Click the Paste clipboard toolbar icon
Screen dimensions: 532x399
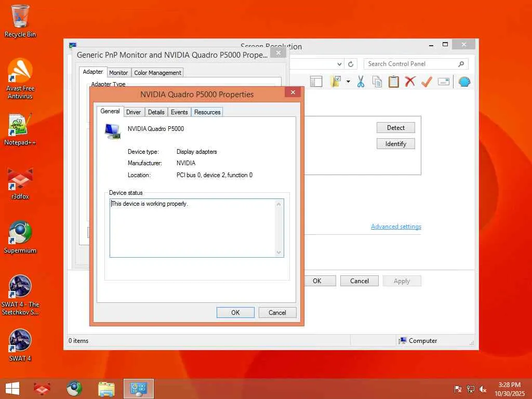(x=394, y=82)
